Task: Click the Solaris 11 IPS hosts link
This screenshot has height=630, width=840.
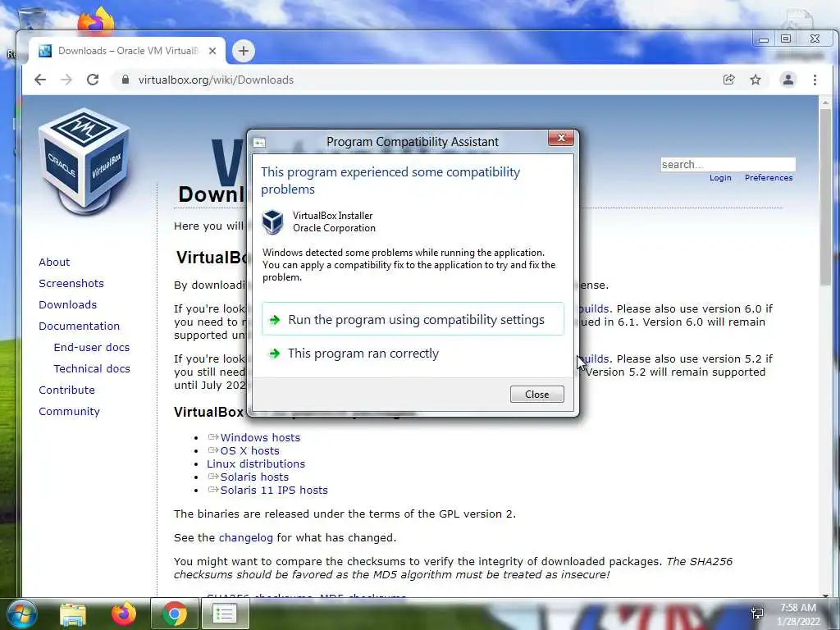Action: coord(274,491)
